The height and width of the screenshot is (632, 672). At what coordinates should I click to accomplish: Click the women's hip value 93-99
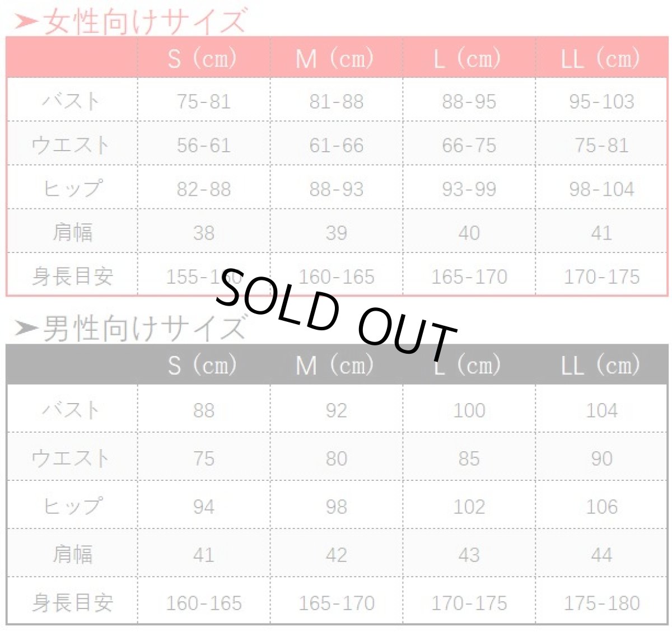coord(469,189)
